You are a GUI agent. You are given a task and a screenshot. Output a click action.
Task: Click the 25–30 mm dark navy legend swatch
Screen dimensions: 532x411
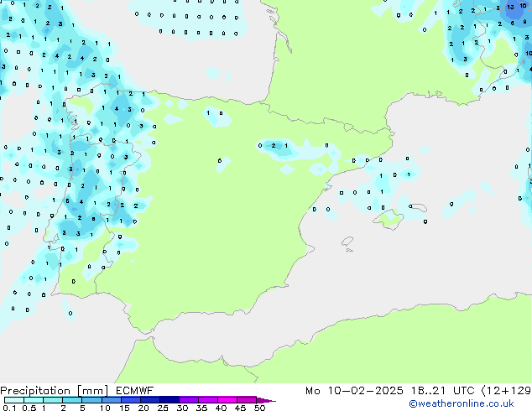(169, 400)
